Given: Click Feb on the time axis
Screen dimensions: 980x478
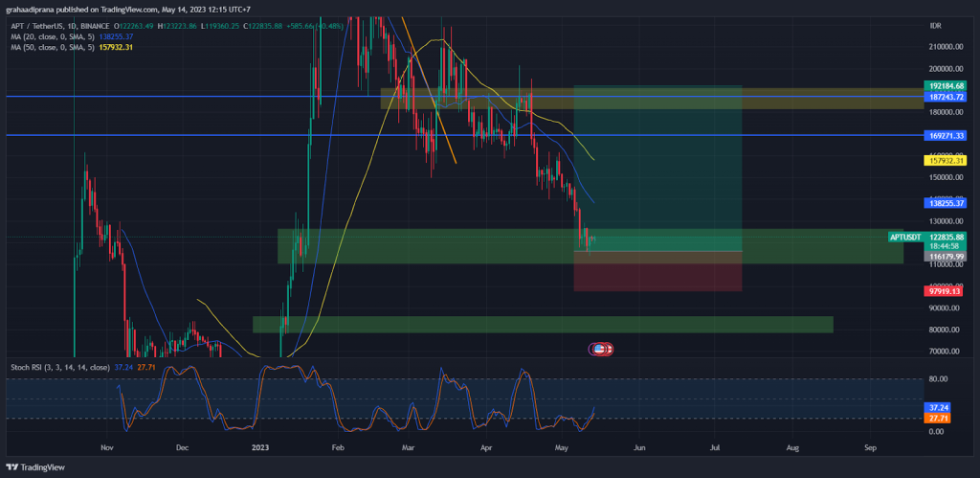Looking at the screenshot, I should point(338,448).
